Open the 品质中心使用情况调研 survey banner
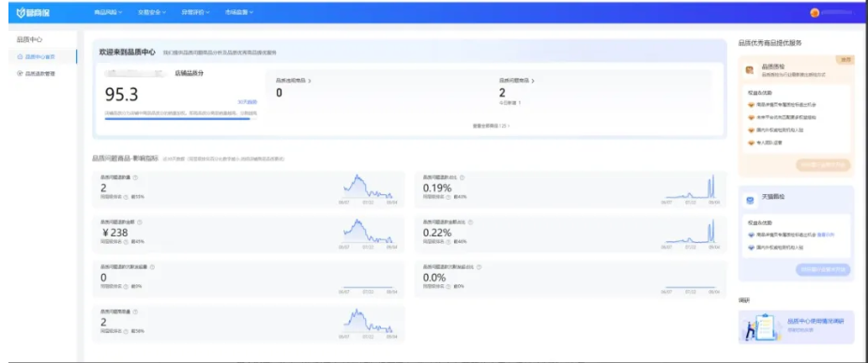The image size is (868, 363). click(x=796, y=327)
